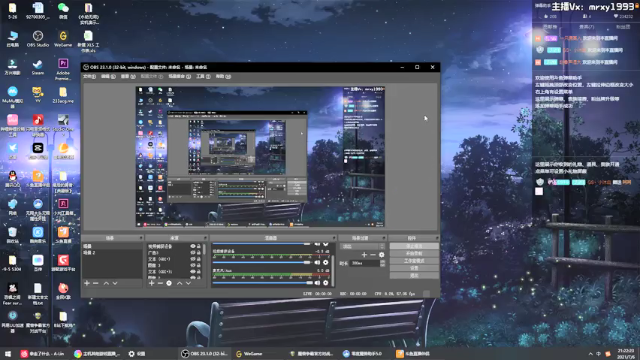Move the selected source up
This screenshot has width=640, height=360.
pyautogui.click(x=179, y=283)
